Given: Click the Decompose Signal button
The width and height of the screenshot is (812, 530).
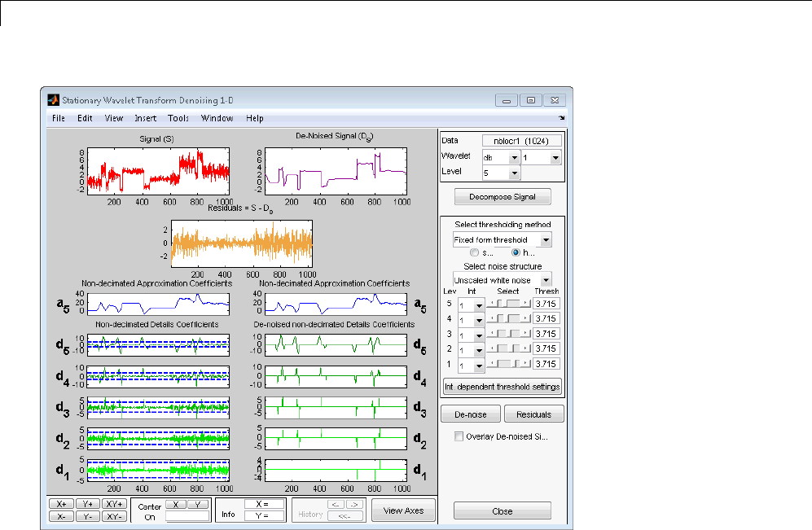Looking at the screenshot, I should [x=503, y=196].
